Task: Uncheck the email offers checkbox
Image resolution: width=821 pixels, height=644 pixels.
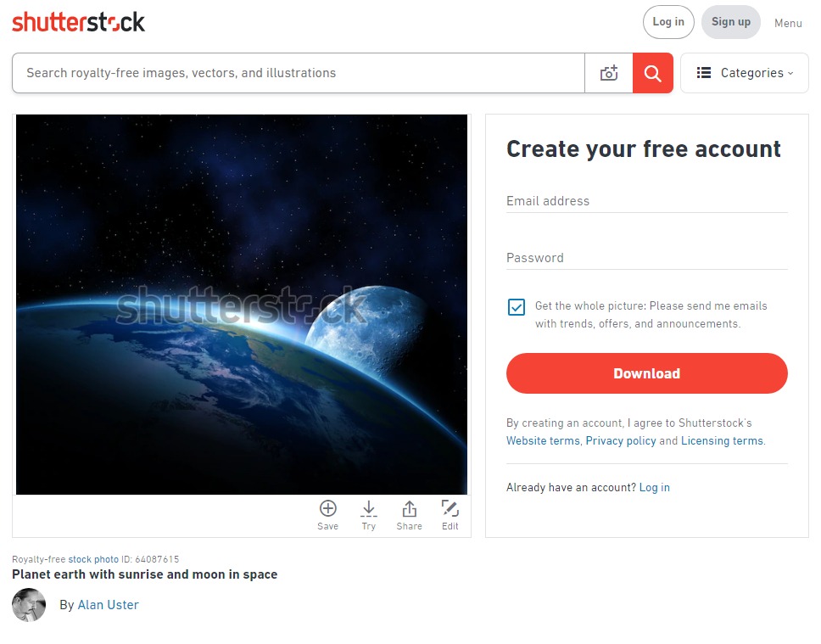Action: (517, 306)
